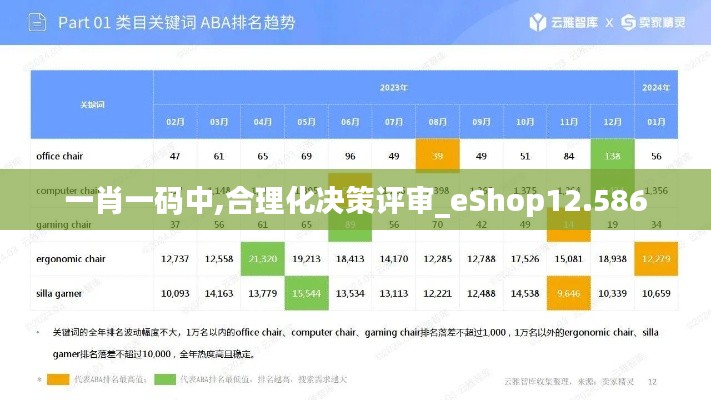Screen dimensions: 711x400
Task: Click the source note '云雅智库收集整理，来源：卖家精灵'
Action: pos(569,382)
